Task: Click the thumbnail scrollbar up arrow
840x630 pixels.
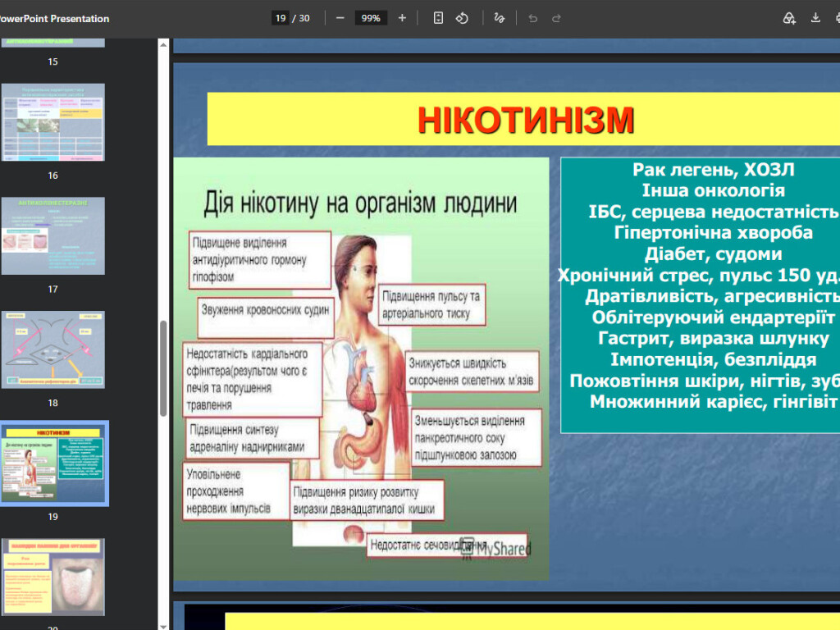Action: (x=163, y=44)
